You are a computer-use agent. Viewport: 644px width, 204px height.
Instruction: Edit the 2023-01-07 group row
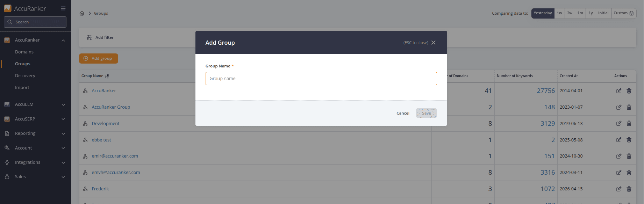click(x=619, y=107)
